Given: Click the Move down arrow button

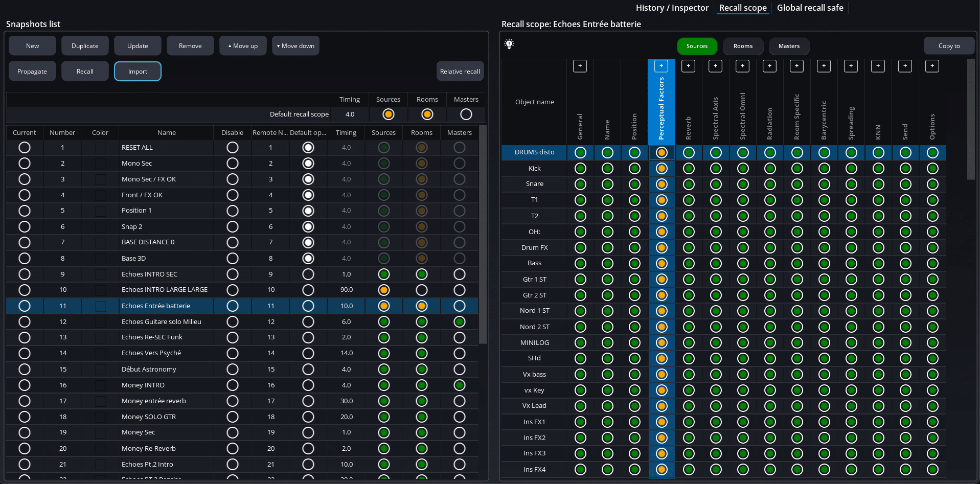Looking at the screenshot, I should (x=295, y=46).
